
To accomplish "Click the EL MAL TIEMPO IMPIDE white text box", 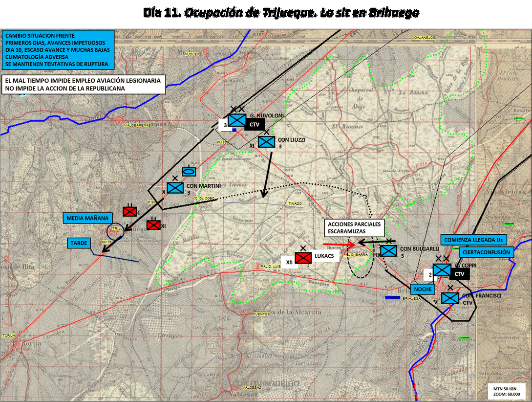I will (x=84, y=85).
